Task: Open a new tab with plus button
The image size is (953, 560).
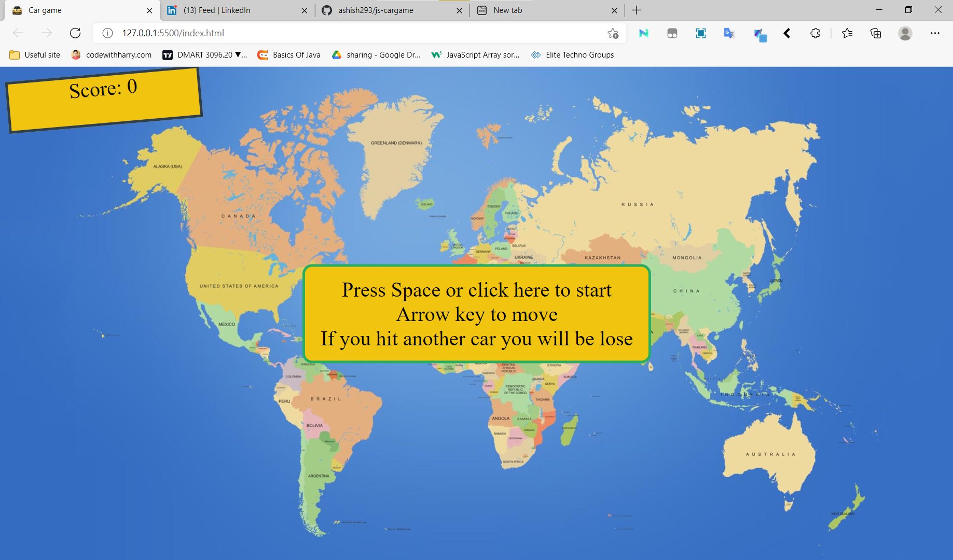Action: coord(637,10)
